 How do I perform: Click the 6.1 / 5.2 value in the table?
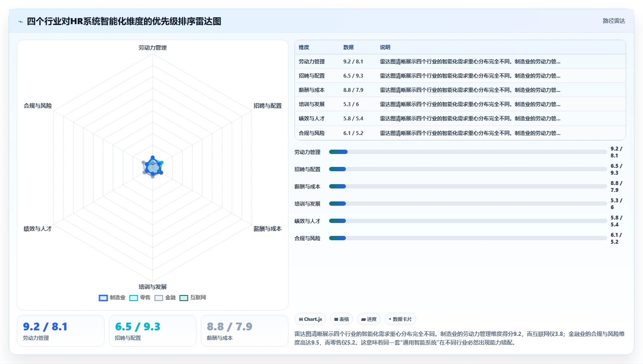[353, 133]
